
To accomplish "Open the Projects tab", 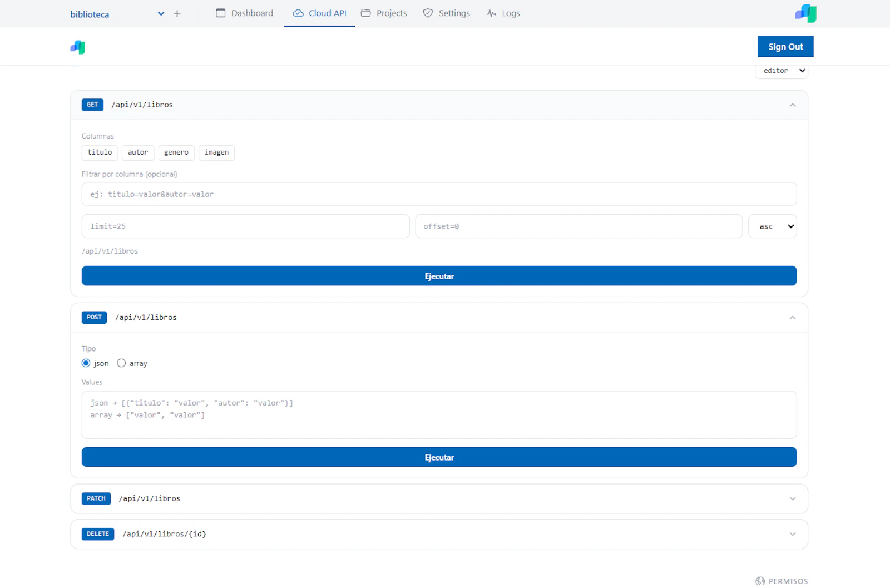I will coord(384,13).
